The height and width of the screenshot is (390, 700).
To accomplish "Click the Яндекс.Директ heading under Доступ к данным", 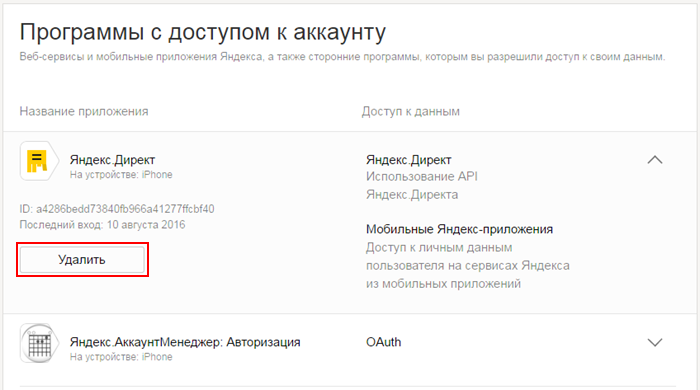I will (408, 160).
